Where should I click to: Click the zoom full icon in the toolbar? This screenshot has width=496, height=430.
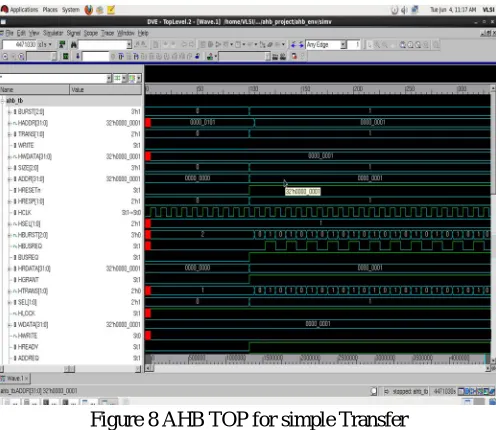coord(403,45)
